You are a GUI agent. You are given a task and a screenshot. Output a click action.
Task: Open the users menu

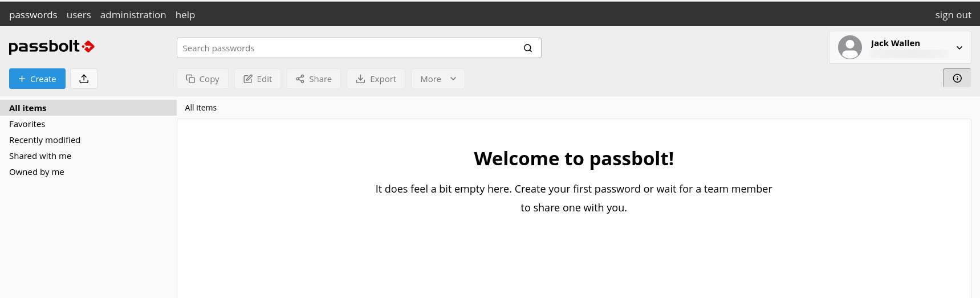click(79, 15)
